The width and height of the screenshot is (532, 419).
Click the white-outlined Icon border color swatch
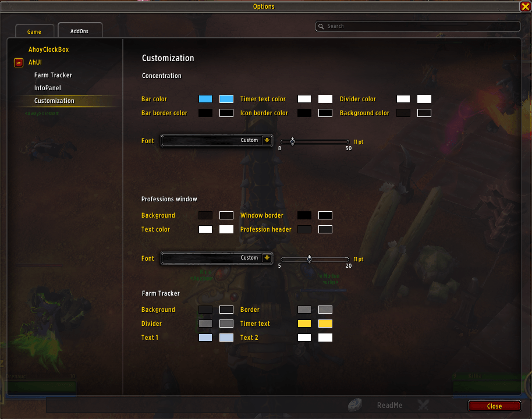pyautogui.click(x=325, y=113)
